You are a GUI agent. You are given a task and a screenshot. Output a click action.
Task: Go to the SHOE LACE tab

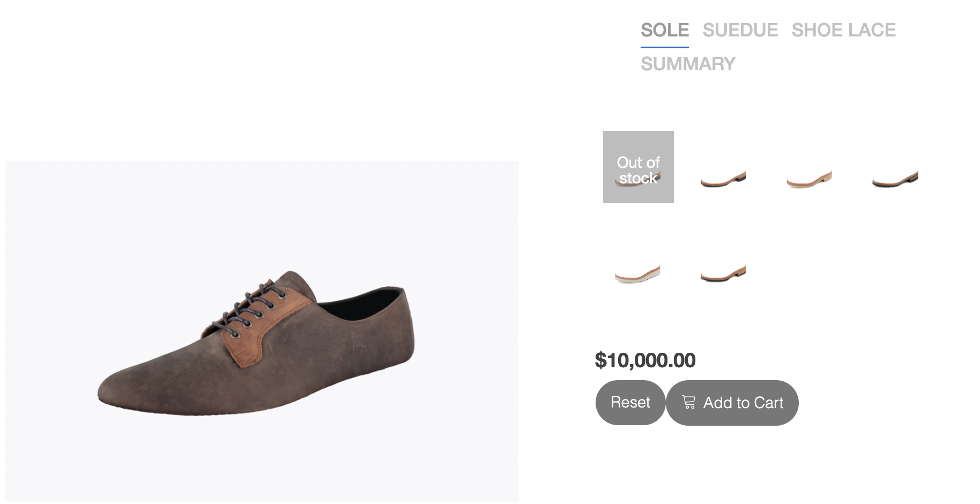pyautogui.click(x=843, y=30)
